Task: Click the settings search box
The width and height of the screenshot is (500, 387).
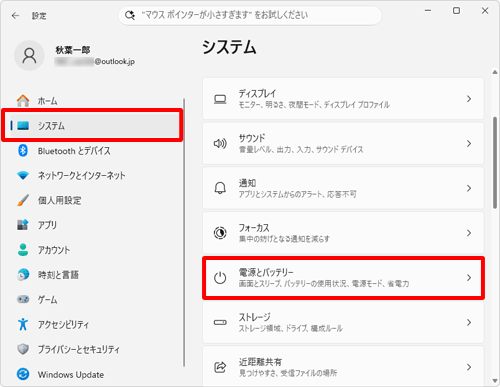Action: 250,15
